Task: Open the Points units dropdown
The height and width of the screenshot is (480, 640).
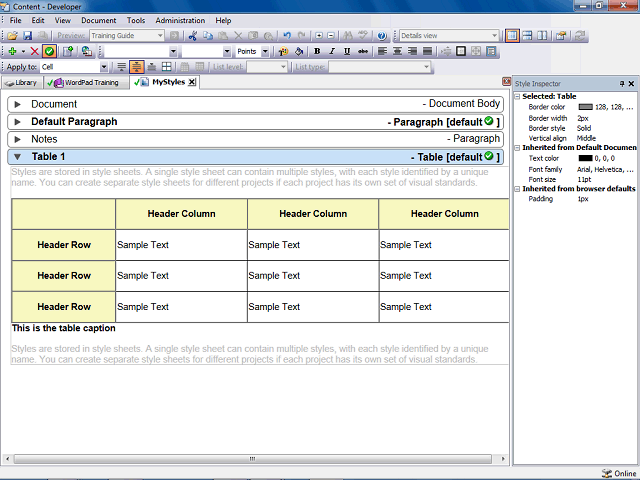Action: (265, 51)
